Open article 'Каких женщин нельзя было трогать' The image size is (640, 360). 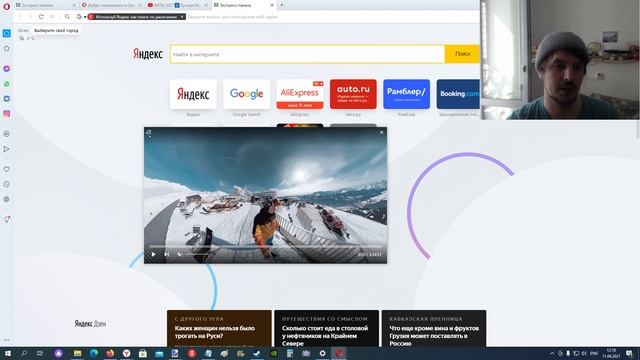(219, 329)
